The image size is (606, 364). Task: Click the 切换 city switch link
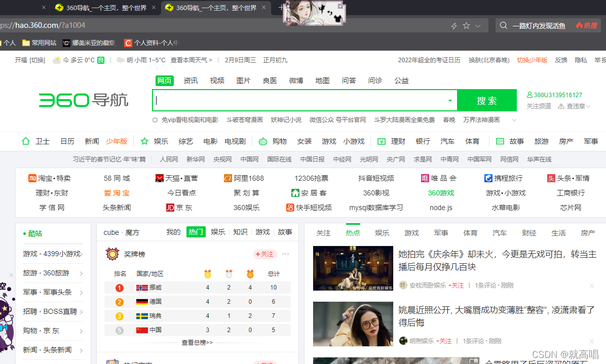click(x=37, y=60)
